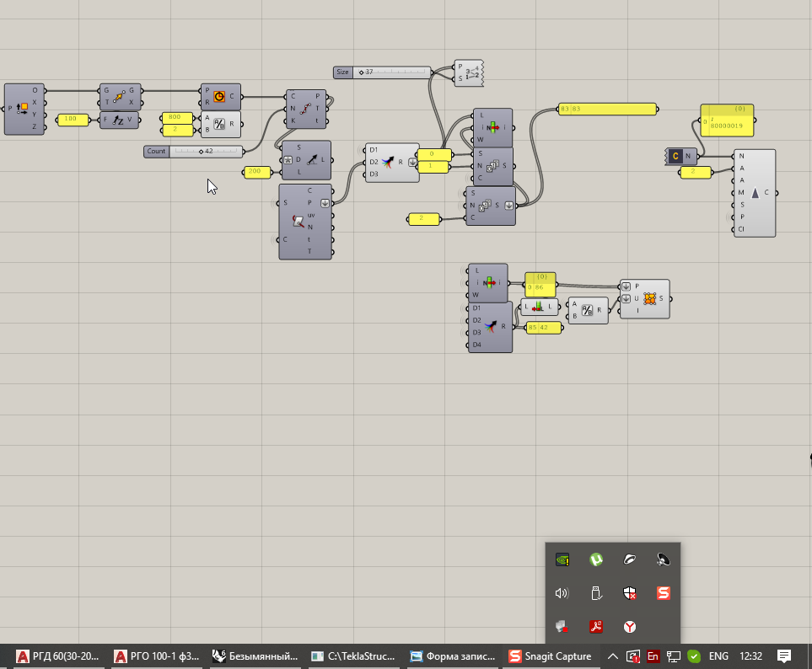Click the Move component's orange arrow icon

tap(119, 96)
